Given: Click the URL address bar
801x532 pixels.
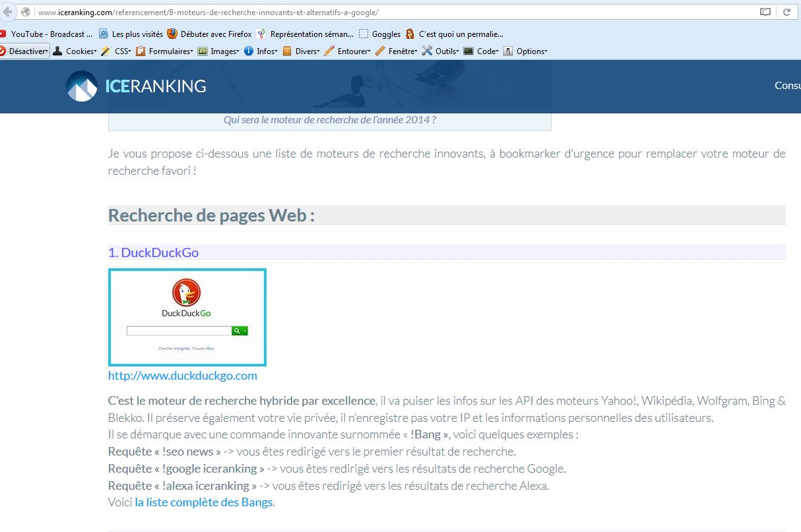Looking at the screenshot, I should click(396, 12).
